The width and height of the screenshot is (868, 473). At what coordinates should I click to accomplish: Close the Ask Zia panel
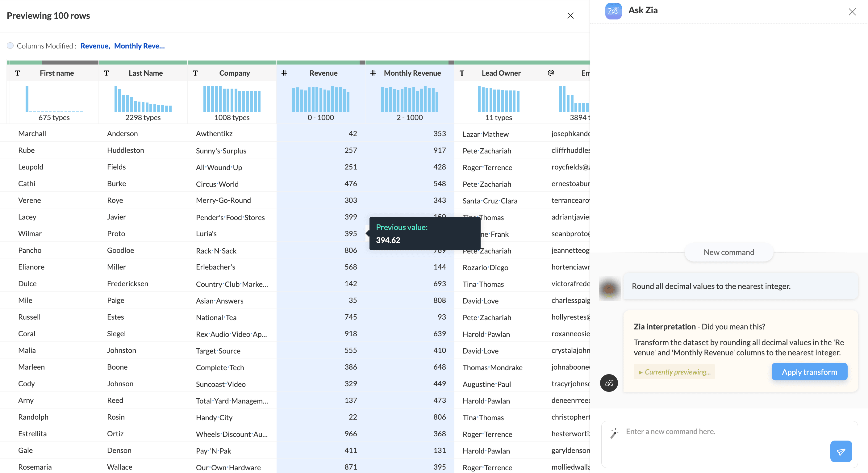pos(852,12)
